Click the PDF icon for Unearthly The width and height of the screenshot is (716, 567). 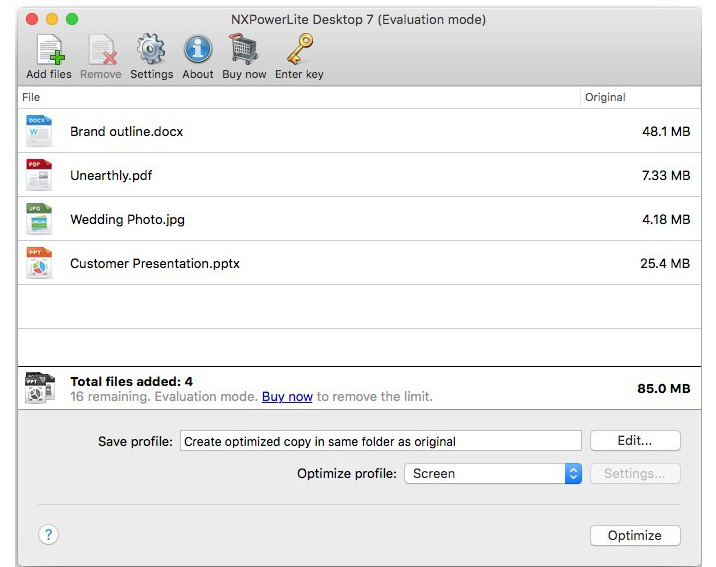[x=39, y=175]
